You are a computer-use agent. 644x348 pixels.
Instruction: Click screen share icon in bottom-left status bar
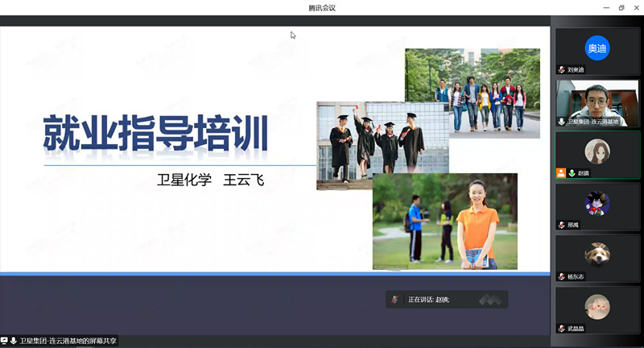tap(4, 342)
